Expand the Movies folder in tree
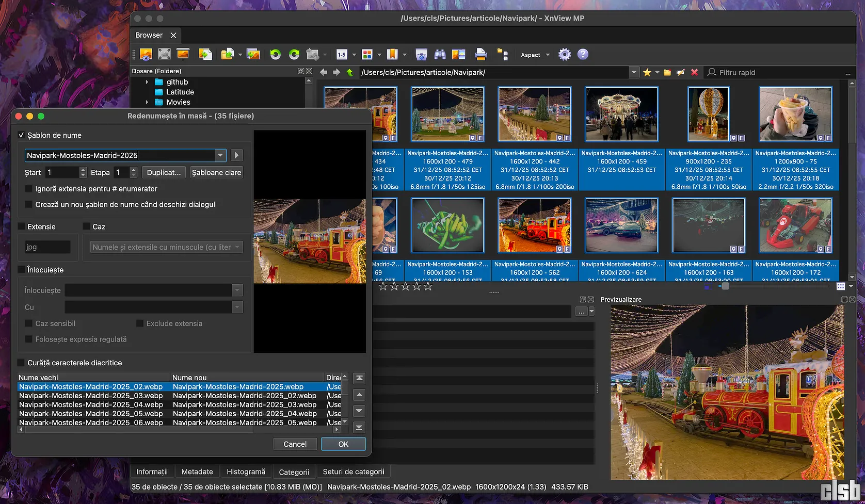Viewport: 865px width, 504px height. [147, 102]
